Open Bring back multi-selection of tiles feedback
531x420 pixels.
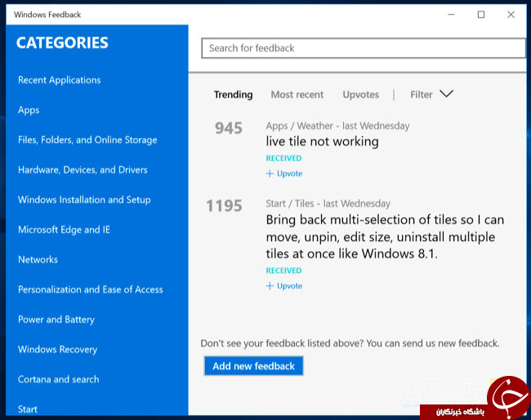[385, 237]
